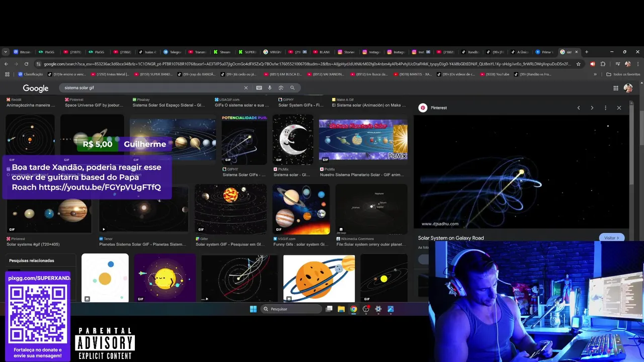
Task: Open the YouTube bookmark
Action: click(494, 74)
